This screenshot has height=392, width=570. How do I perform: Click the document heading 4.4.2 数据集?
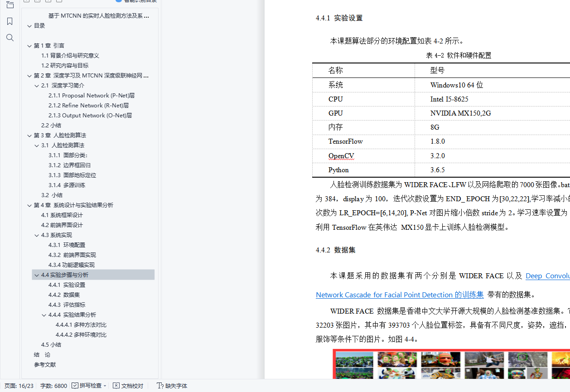tap(336, 250)
